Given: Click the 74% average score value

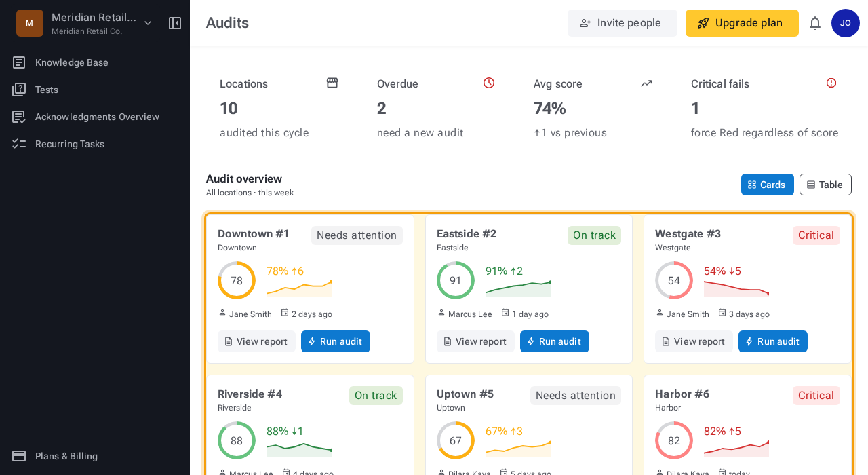Looking at the screenshot, I should [x=550, y=109].
